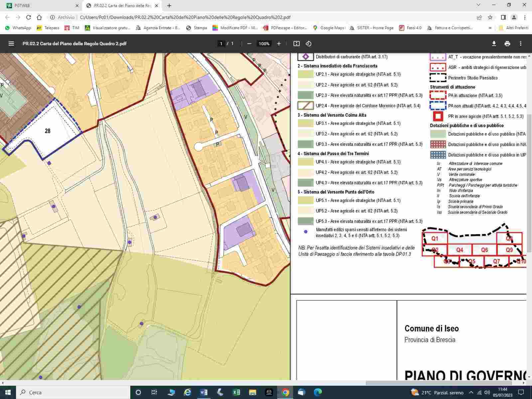Toggle the browser side panel
The image size is (532, 399).
tap(503, 17)
